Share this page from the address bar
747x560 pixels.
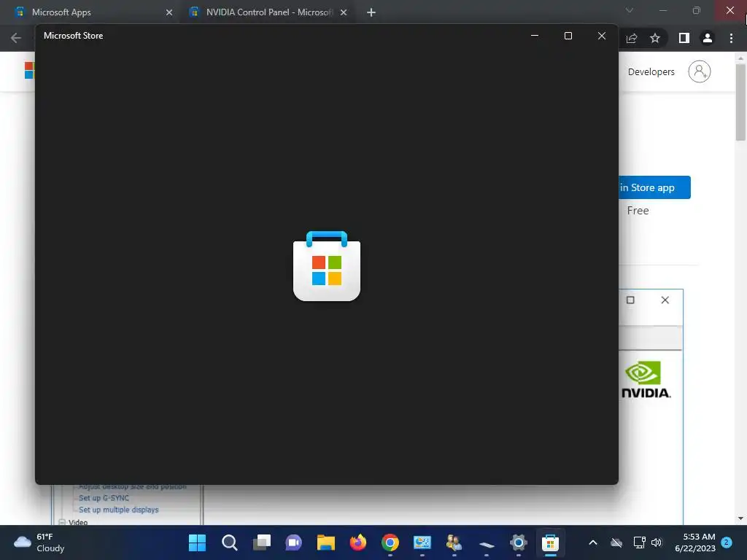[632, 38]
